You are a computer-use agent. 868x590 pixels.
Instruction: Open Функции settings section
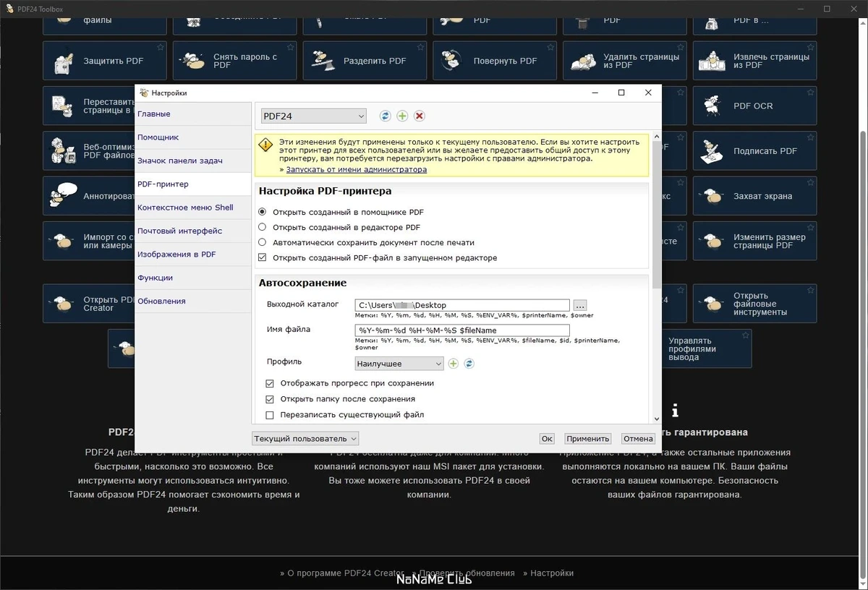(x=192, y=278)
